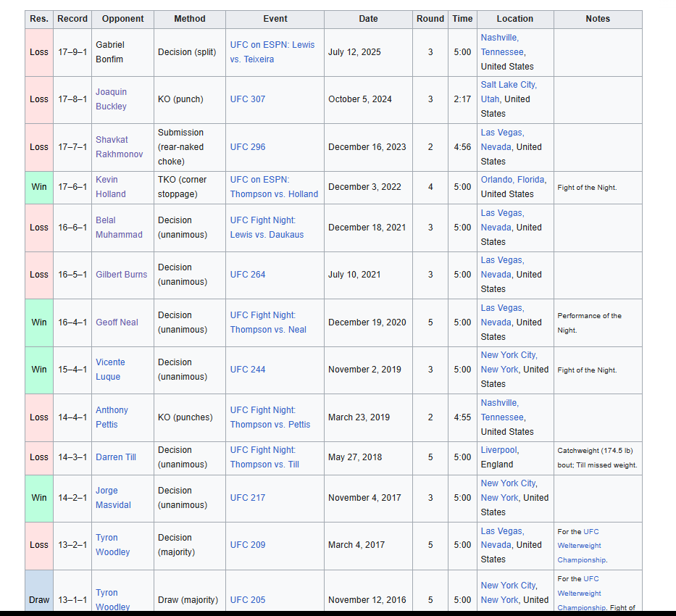Open UFC 264 event link
Image resolution: width=676 pixels, height=616 pixels.
point(248,275)
